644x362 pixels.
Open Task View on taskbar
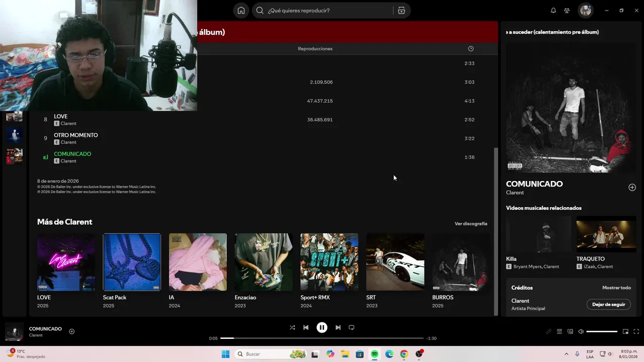(315, 354)
